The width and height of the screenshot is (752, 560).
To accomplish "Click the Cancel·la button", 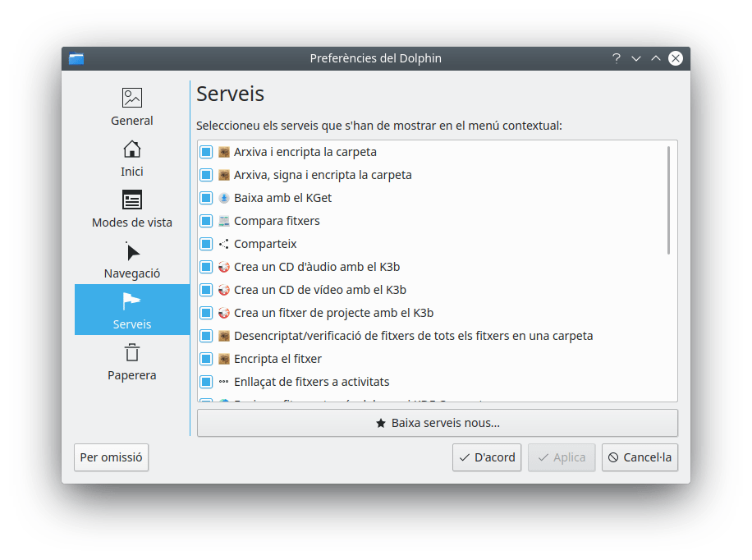I will [640, 457].
